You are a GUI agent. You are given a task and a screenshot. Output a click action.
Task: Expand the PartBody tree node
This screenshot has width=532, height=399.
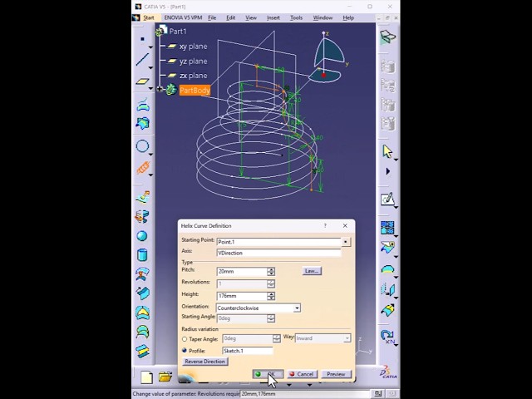click(x=160, y=89)
